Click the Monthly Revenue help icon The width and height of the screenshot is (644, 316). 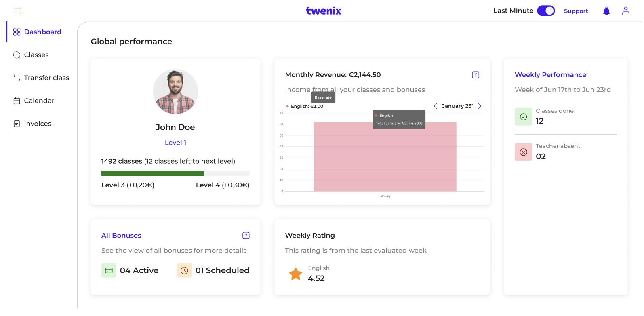pyautogui.click(x=476, y=75)
